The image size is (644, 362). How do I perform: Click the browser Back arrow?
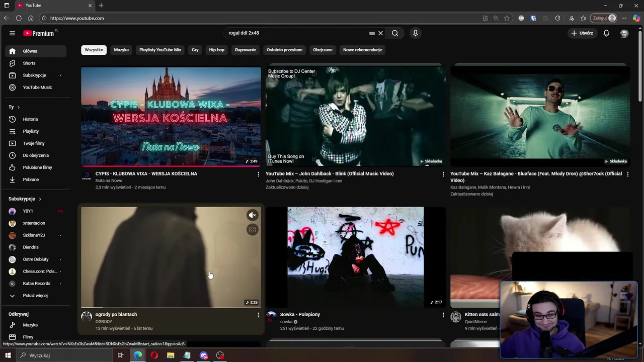pyautogui.click(x=7, y=18)
